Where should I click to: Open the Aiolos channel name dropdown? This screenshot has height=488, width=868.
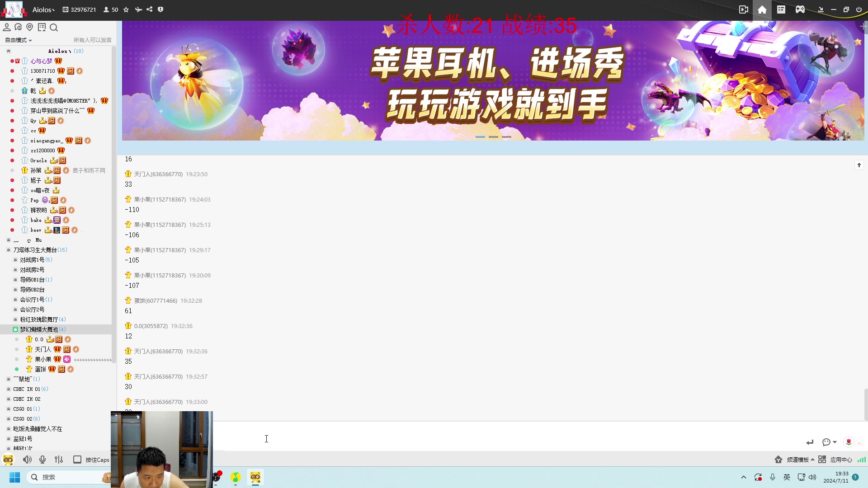click(43, 9)
